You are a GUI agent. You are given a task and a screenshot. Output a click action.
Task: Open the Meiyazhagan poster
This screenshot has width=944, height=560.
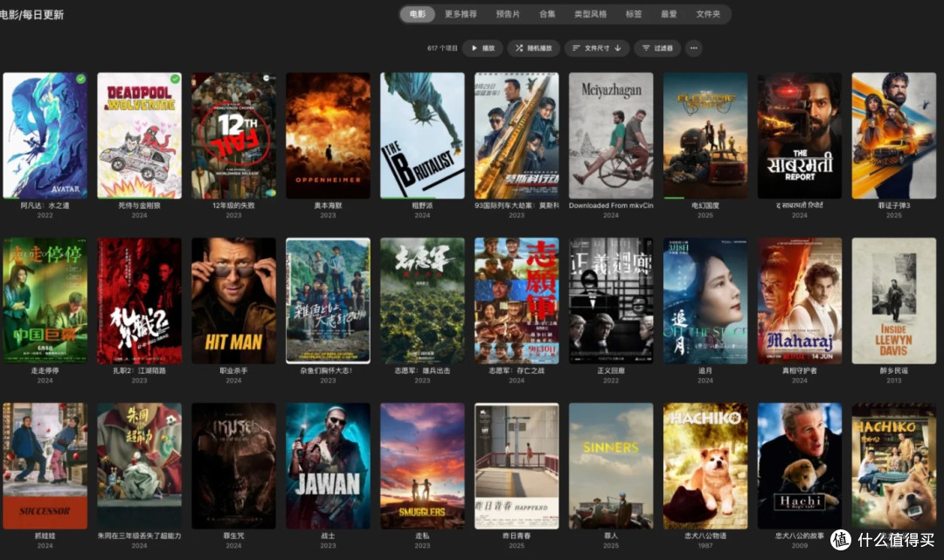click(611, 135)
